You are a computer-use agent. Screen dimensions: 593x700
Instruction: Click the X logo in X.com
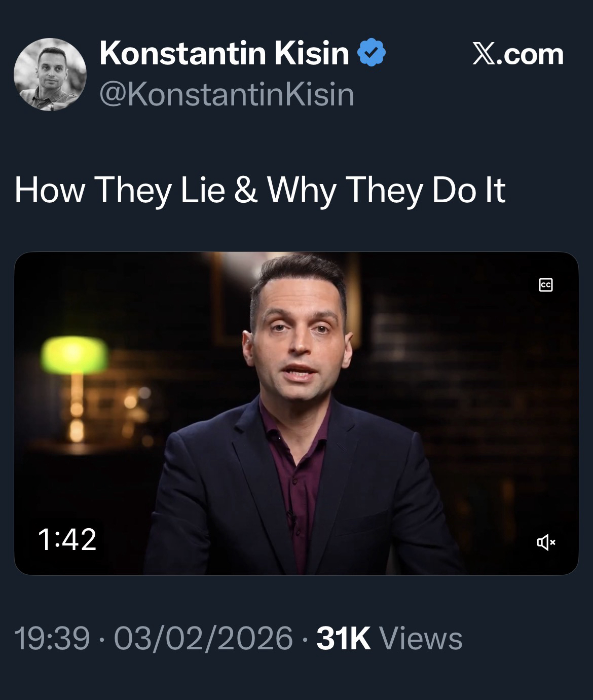point(484,54)
